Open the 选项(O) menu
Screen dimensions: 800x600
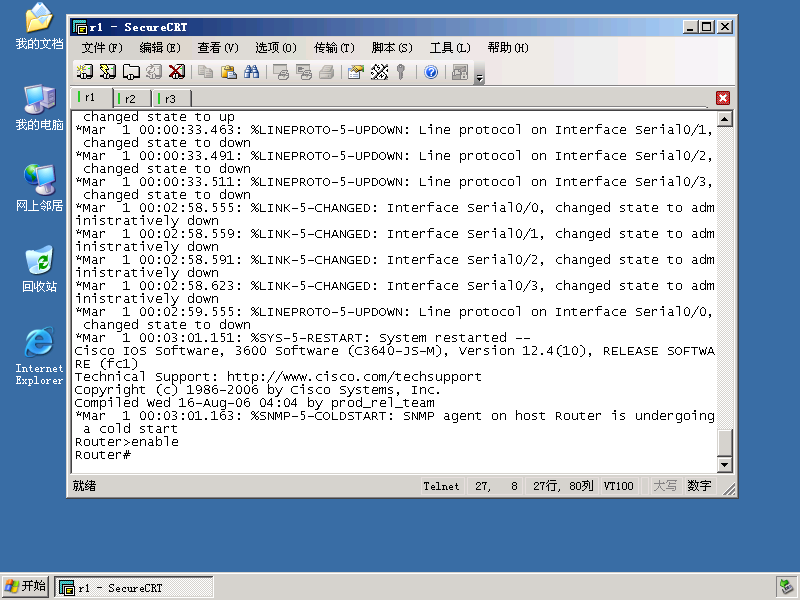[276, 48]
